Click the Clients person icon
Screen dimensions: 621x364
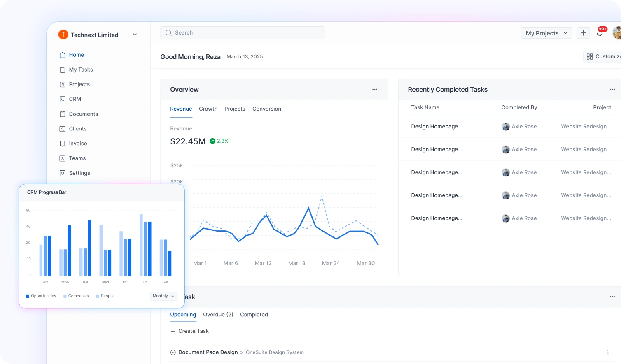(63, 129)
